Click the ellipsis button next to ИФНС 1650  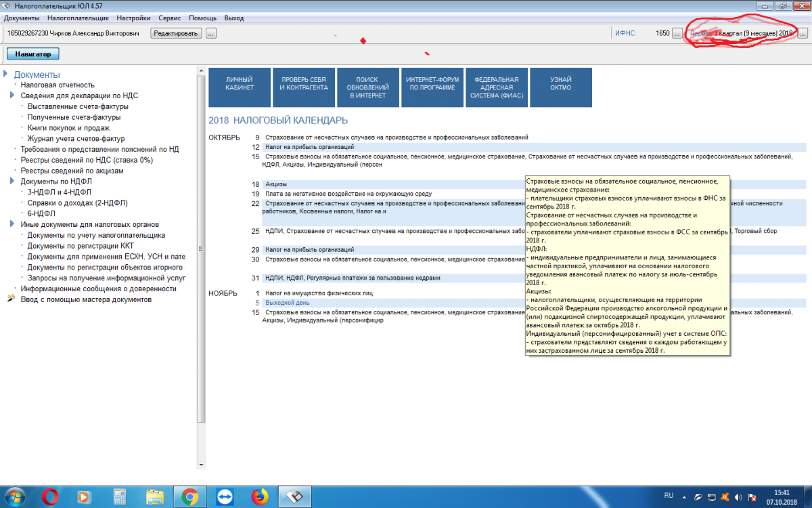677,33
